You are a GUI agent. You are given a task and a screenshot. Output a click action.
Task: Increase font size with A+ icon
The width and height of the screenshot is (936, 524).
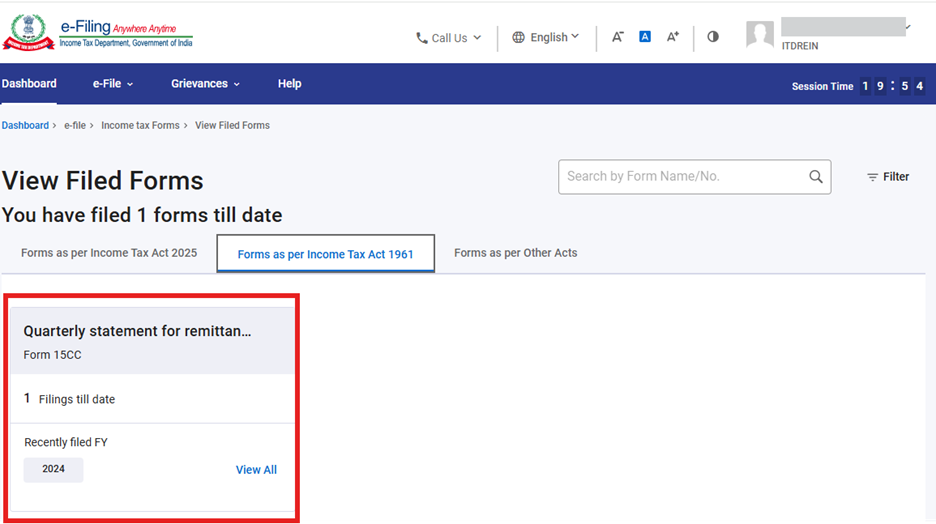click(x=673, y=37)
